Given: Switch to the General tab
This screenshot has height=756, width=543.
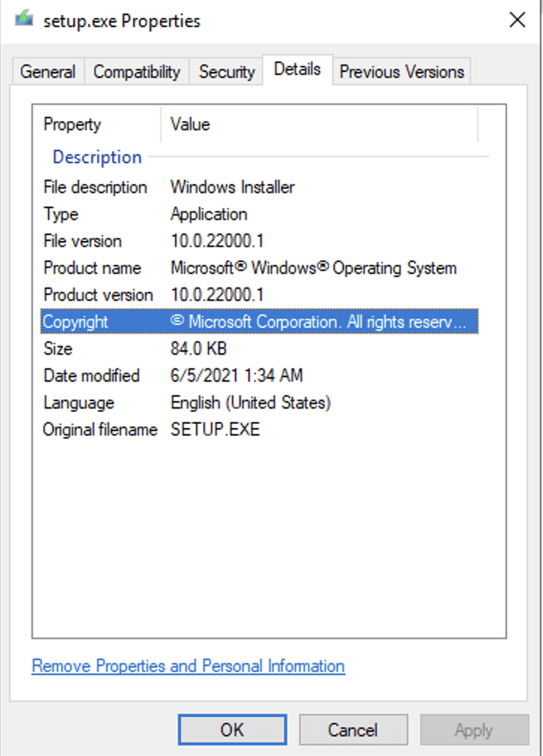Looking at the screenshot, I should tap(48, 72).
